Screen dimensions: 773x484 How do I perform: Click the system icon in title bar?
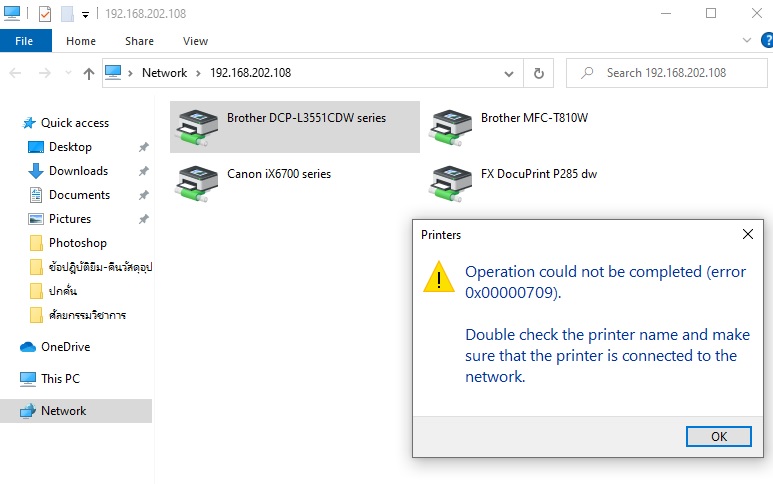(12, 13)
